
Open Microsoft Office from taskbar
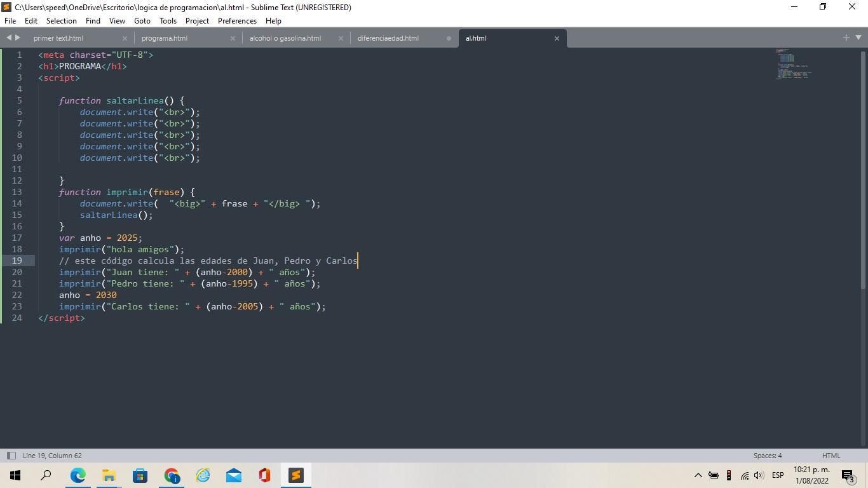click(x=264, y=475)
